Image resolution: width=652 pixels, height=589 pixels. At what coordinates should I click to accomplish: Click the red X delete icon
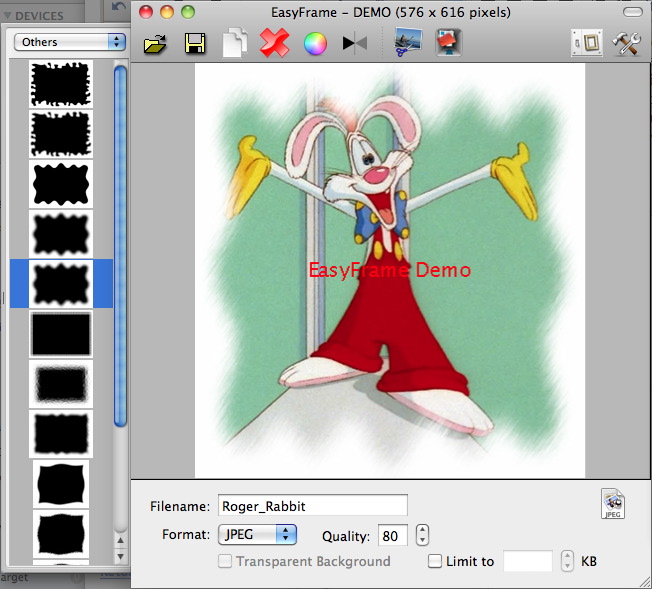(x=274, y=42)
